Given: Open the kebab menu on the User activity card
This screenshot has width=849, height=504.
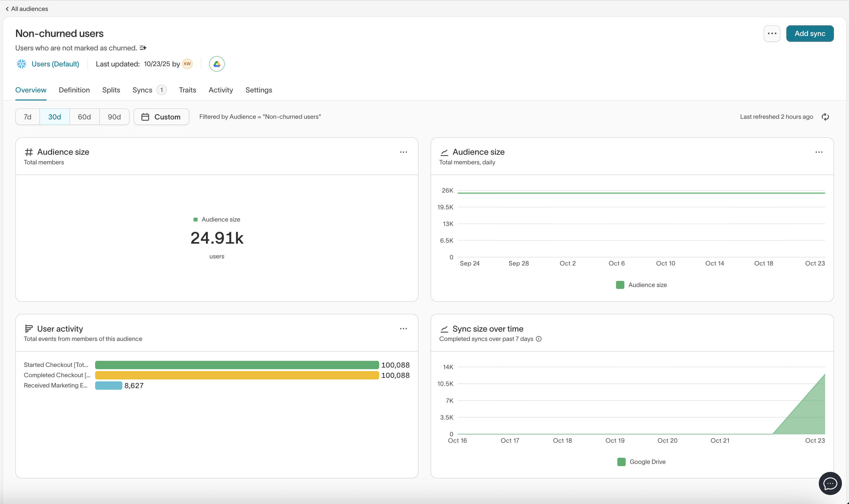Looking at the screenshot, I should 403,328.
